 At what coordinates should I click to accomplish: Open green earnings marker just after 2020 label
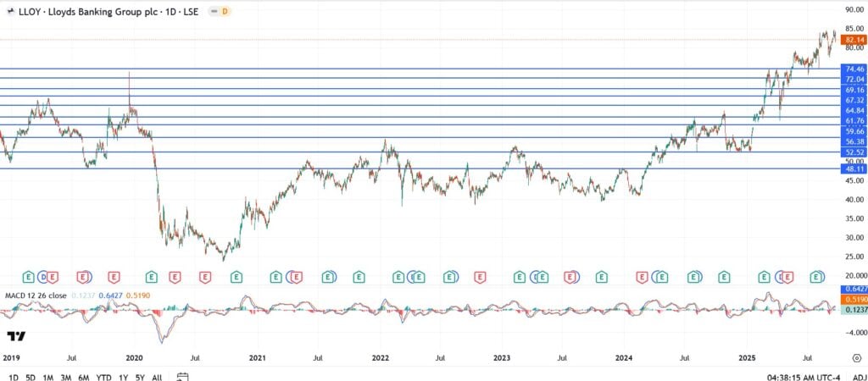pyautogui.click(x=151, y=276)
